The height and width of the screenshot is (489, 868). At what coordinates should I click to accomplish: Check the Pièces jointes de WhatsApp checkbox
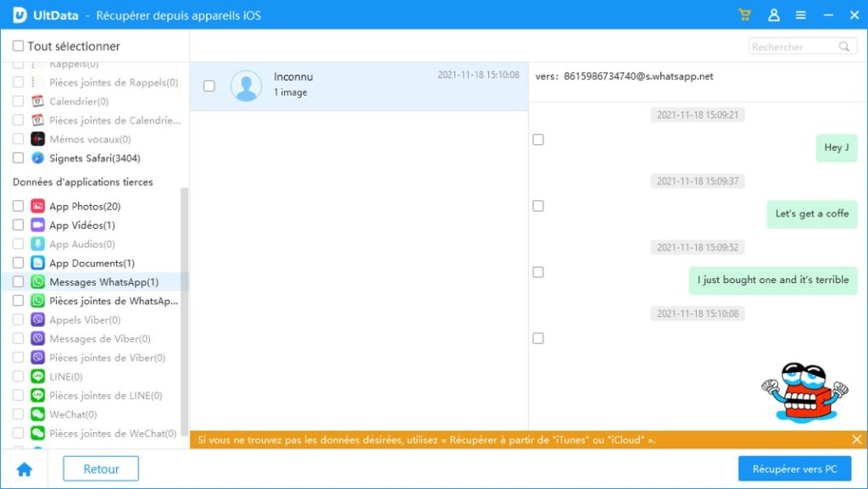(19, 301)
